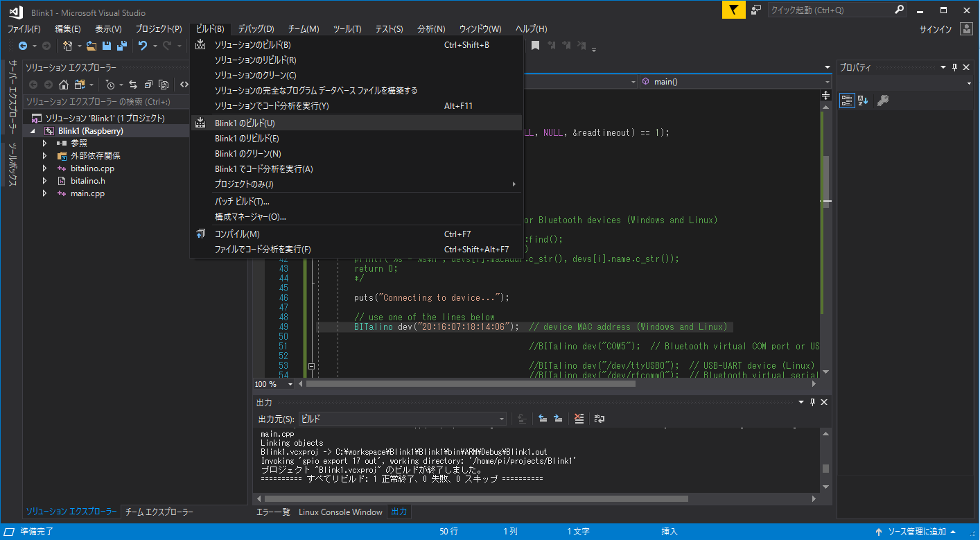Save the current file with the floppy icon
This screenshot has width=980, height=540.
107,46
